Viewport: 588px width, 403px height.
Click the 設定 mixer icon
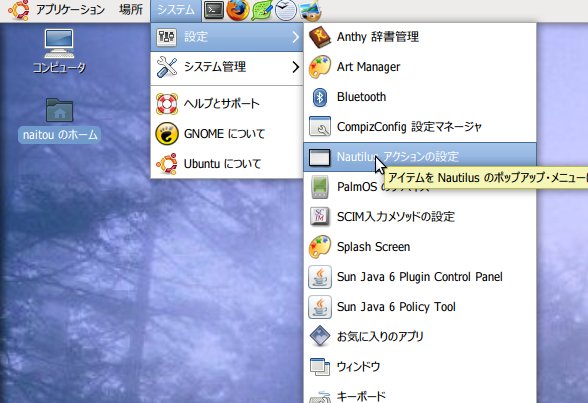(x=166, y=37)
